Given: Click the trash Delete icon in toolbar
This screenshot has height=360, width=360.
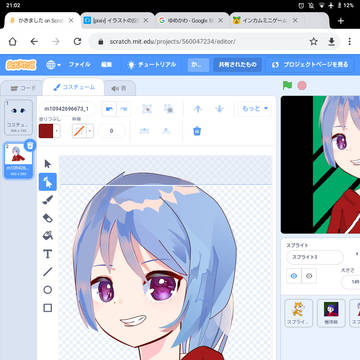Looking at the screenshot, I should 197,131.
